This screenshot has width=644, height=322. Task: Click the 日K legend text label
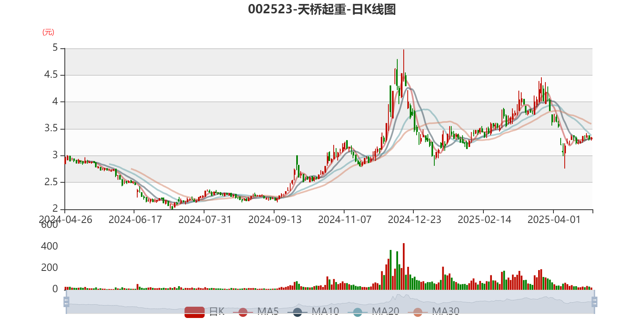[x=216, y=311]
